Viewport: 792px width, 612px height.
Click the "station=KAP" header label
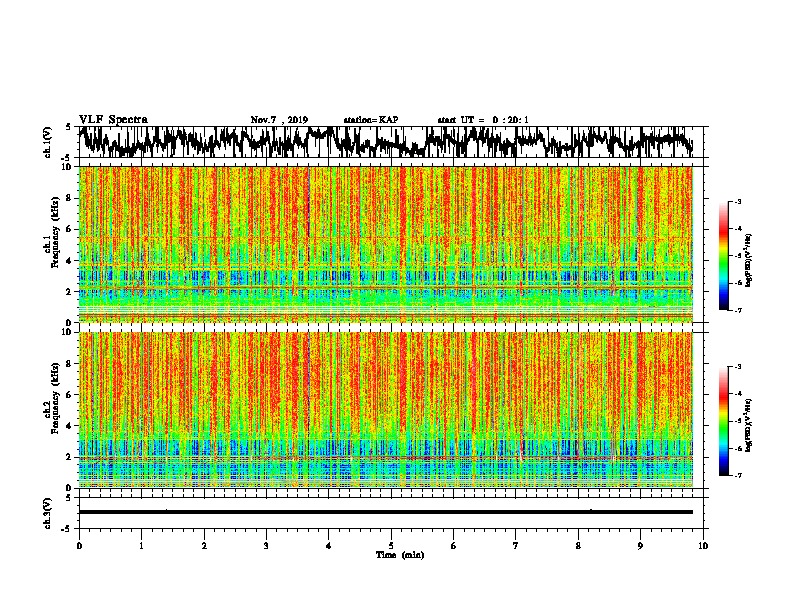point(371,120)
